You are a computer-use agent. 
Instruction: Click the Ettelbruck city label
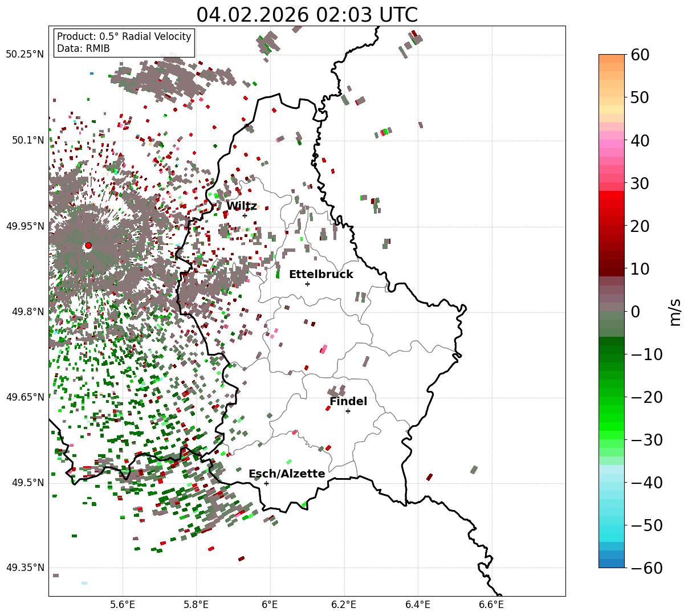point(321,275)
